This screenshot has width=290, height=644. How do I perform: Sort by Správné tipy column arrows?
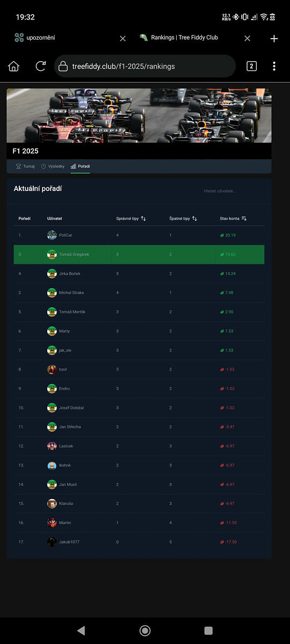[143, 218]
